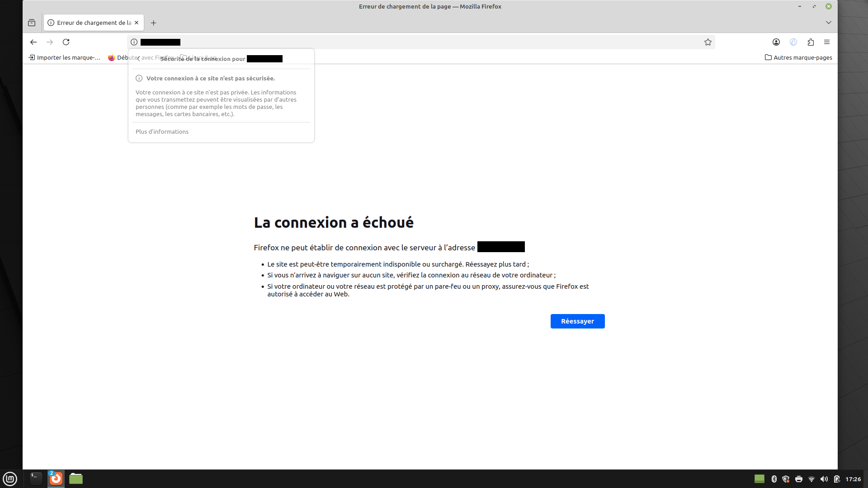Open the Autres marque-pages folder
This screenshot has height=488, width=868.
(798, 57)
